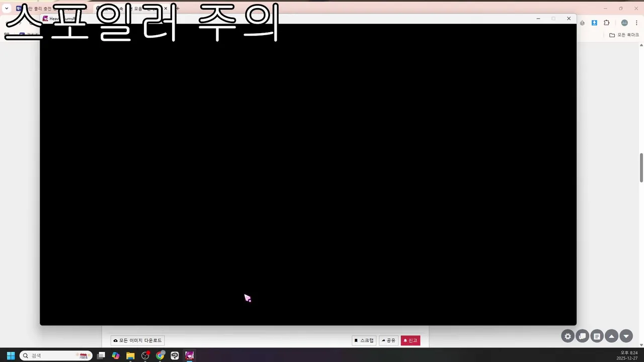This screenshot has height=362, width=644.
Task: Click the Chrome tab search dropdown arrow
Action: pos(7,8)
